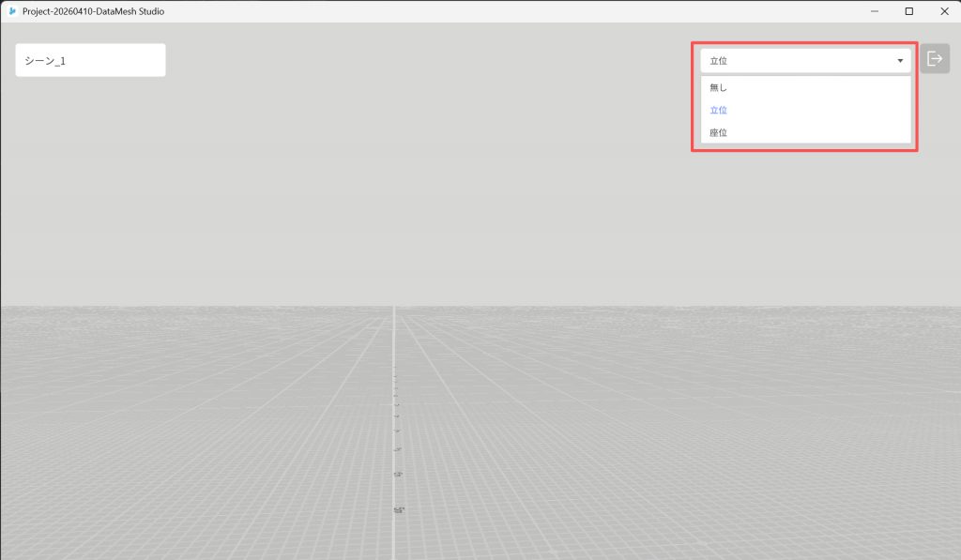
Task: Click the second-nearest axis distance label
Action: [398, 475]
